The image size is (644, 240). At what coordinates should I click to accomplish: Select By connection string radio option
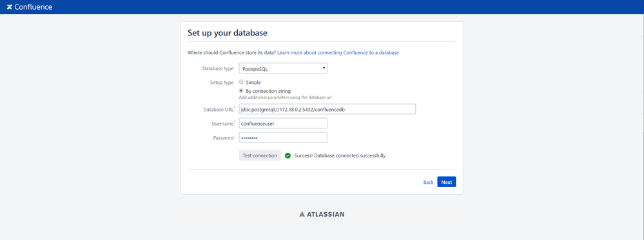coord(242,90)
